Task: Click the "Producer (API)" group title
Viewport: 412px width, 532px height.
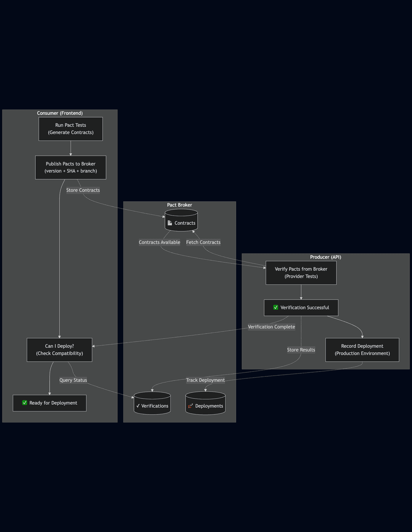Action: click(x=326, y=257)
